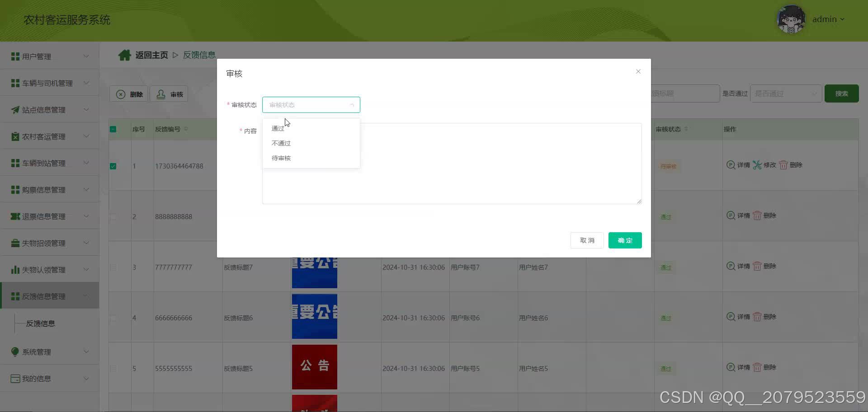Click the 反馈信息 breadcrumb
Image resolution: width=868 pixels, height=412 pixels.
199,55
